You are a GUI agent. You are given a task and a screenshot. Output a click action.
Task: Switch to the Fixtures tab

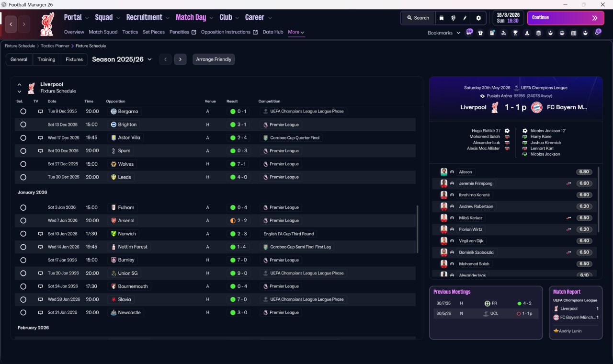point(74,59)
